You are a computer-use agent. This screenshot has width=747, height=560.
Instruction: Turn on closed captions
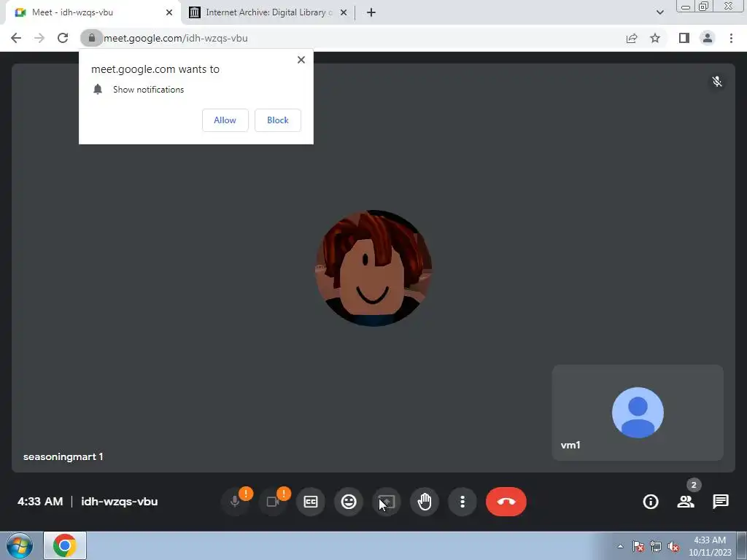tap(311, 502)
